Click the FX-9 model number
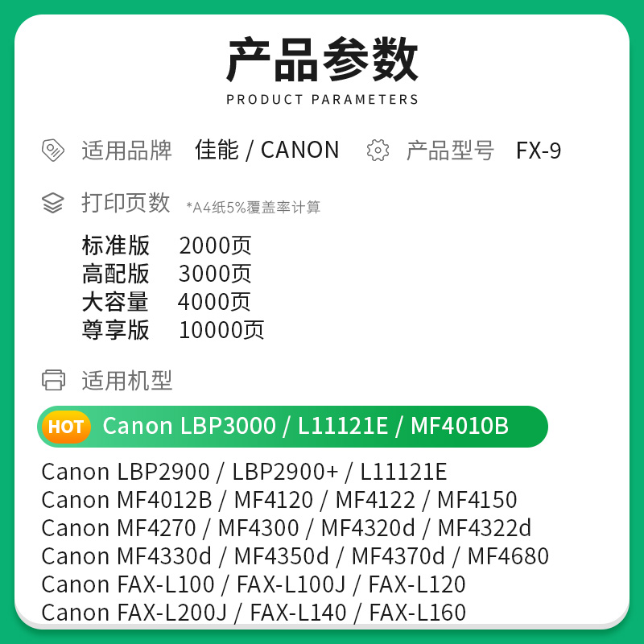 tap(539, 151)
